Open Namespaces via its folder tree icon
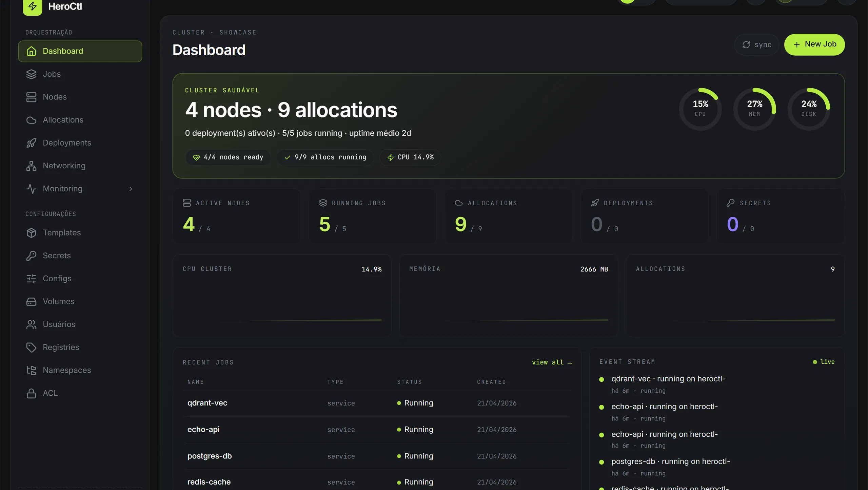 (31, 370)
